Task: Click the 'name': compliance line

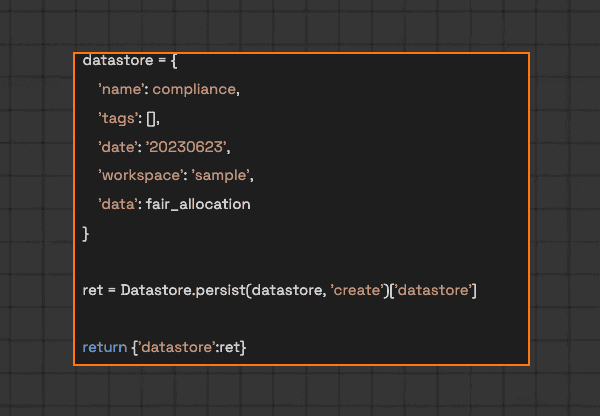Action: (x=169, y=90)
